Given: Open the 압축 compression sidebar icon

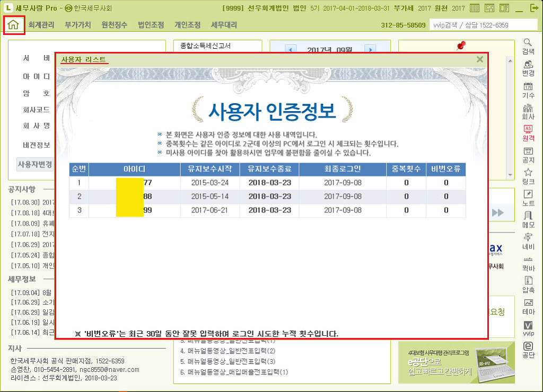Looking at the screenshot, I should tap(528, 285).
